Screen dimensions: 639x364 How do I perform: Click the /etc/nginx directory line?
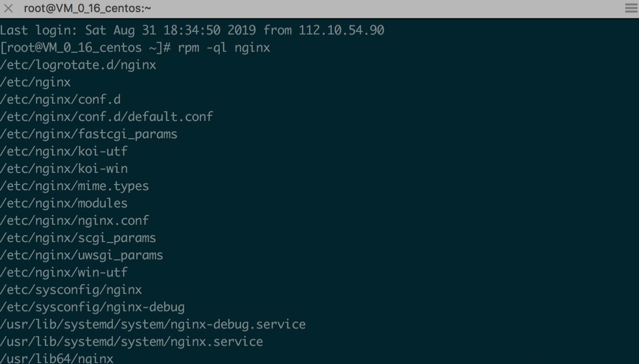[36, 82]
